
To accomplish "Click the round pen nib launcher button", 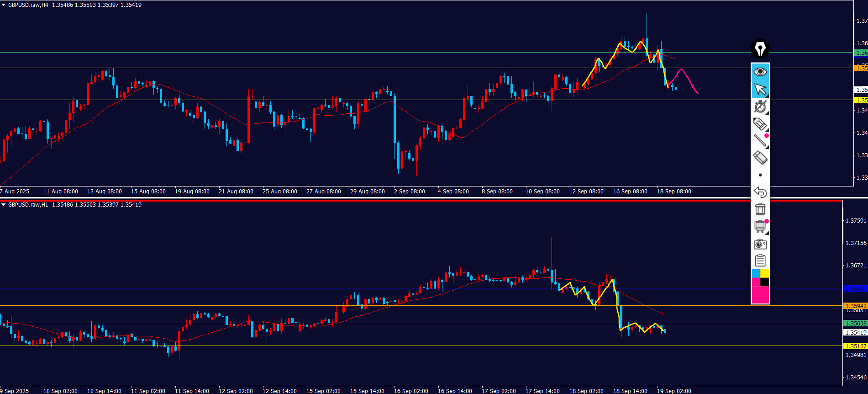I will [x=760, y=48].
